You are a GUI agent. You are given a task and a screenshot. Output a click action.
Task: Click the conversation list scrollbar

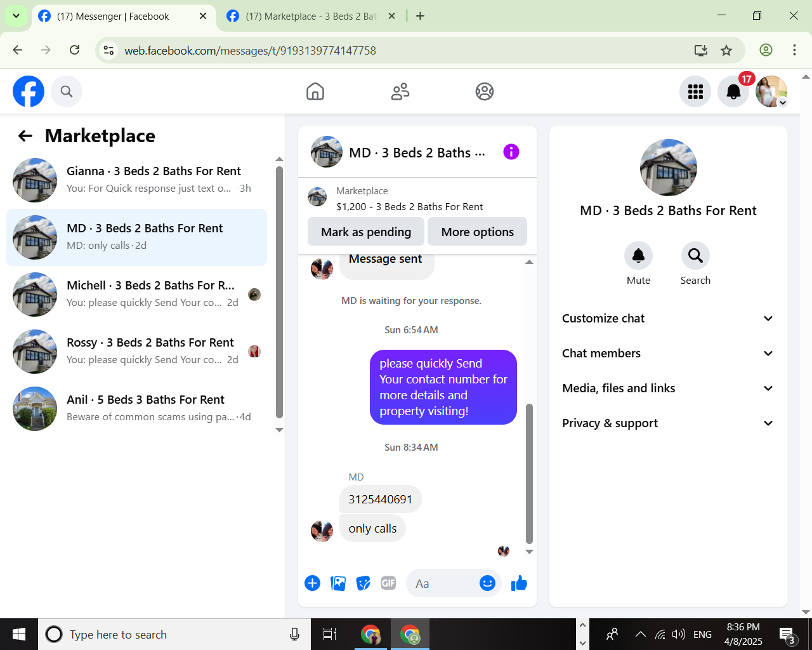point(279,292)
